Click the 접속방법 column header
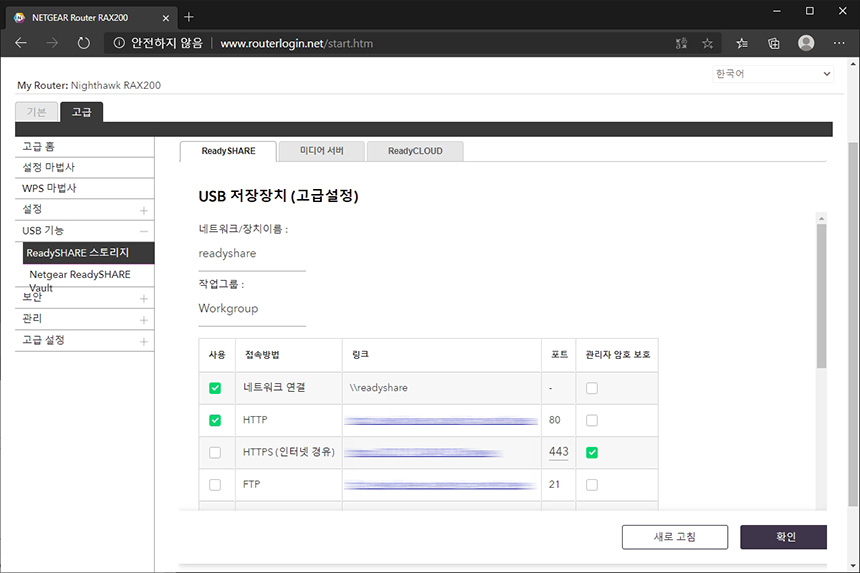Screen dimensions: 860x573 [x=262, y=355]
